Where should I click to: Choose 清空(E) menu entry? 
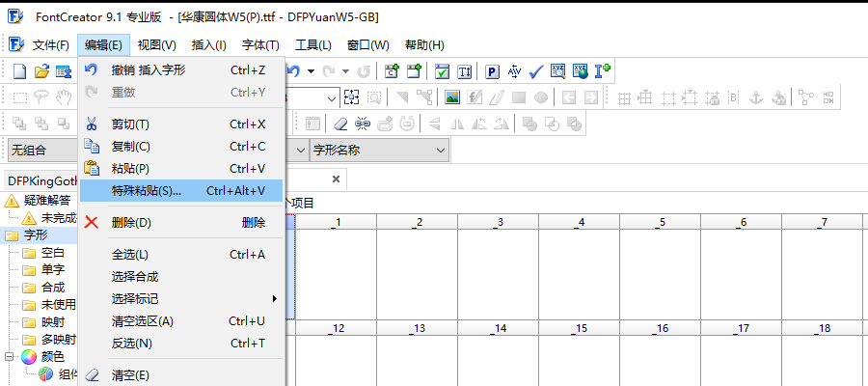point(181,375)
